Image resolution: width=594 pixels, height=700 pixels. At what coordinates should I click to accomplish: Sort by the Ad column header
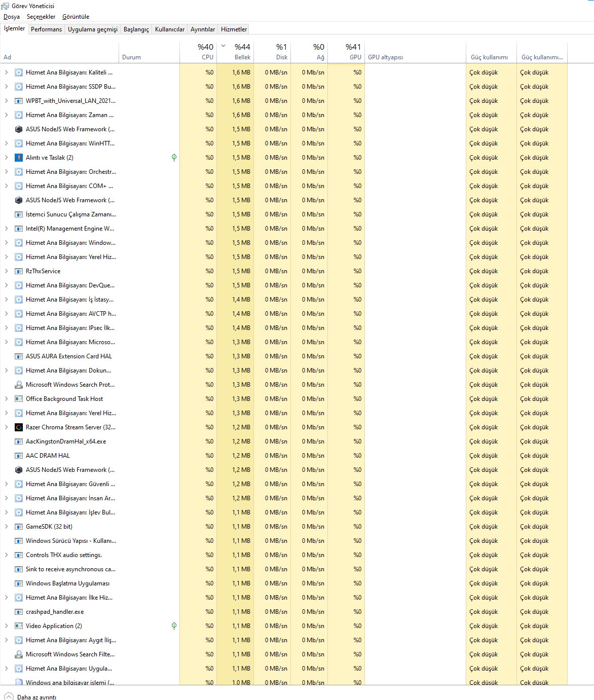pyautogui.click(x=59, y=52)
